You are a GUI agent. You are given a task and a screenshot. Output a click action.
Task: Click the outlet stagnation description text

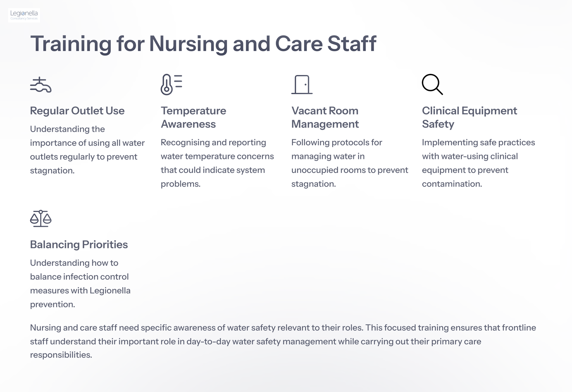coord(87,150)
